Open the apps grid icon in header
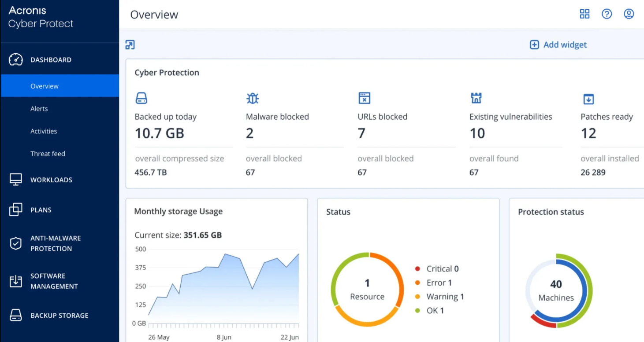This screenshot has height=342, width=644. click(584, 14)
